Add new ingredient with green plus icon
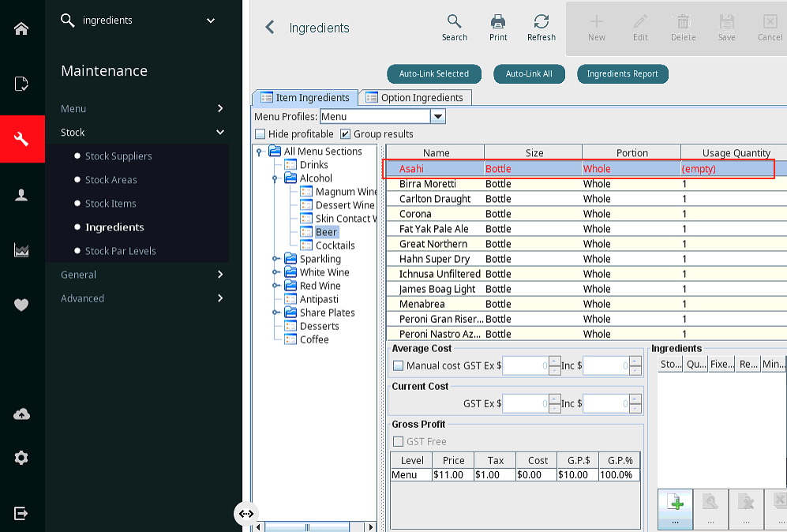The height and width of the screenshot is (532, 787). [x=675, y=508]
